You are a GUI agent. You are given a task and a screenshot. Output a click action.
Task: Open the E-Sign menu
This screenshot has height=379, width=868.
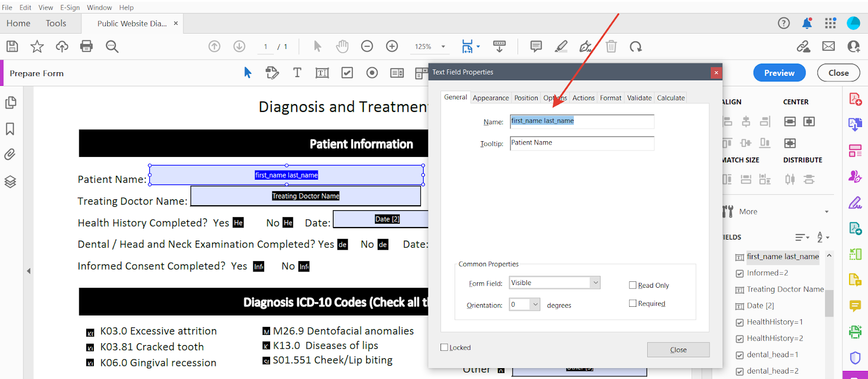[70, 8]
